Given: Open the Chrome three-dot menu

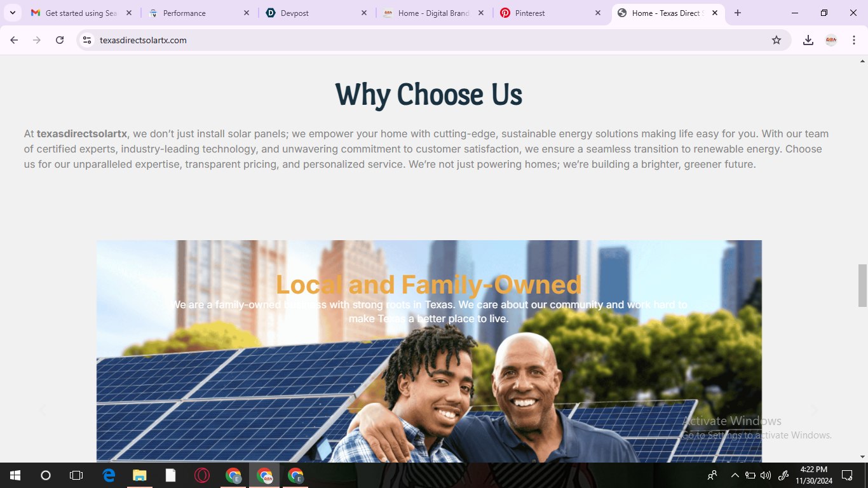Looking at the screenshot, I should click(854, 40).
